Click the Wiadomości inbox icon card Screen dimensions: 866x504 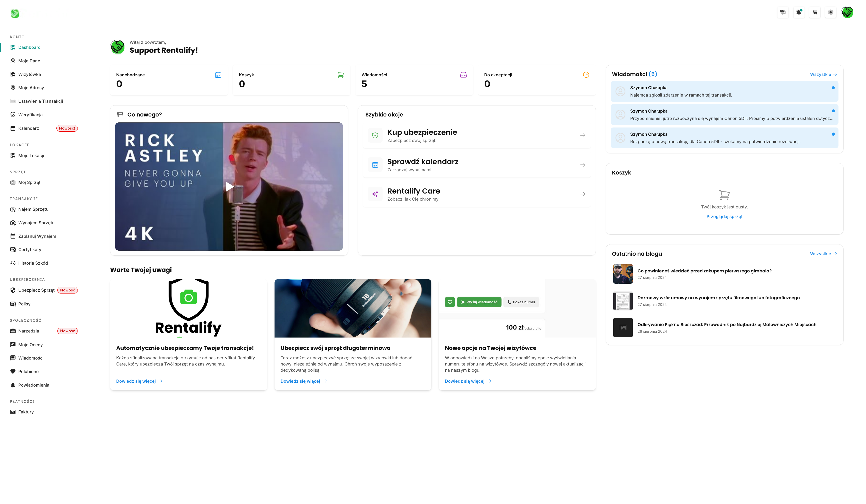point(463,75)
